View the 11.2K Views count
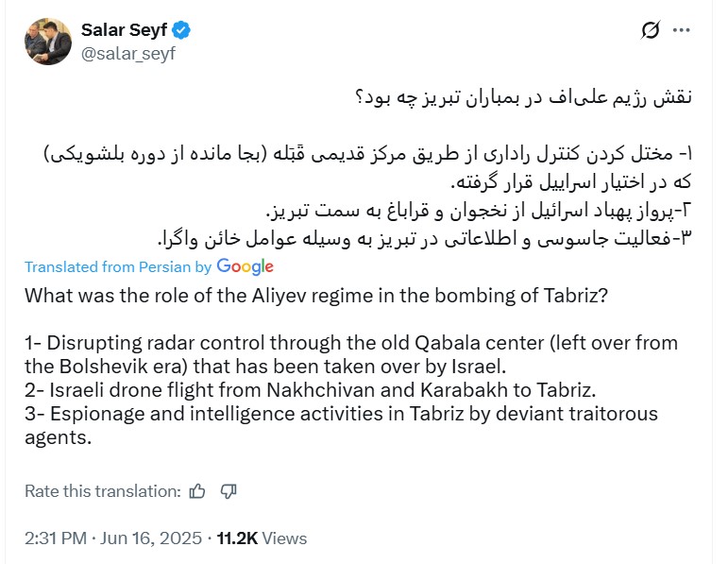Screen dimensions: 728x564 [262, 538]
